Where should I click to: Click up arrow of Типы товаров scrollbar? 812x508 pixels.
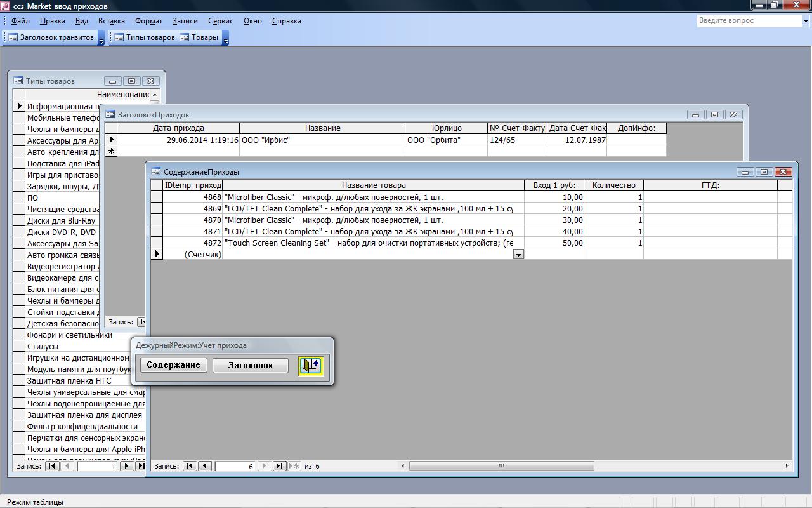coord(155,94)
